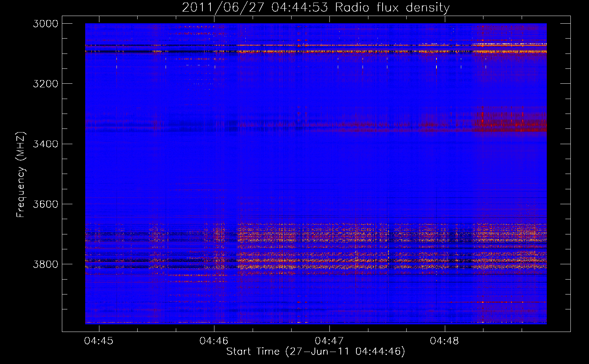Click the plot title "2011/06/27 04:44:53 Radio flux density"
Screen dimensions: 589x364
coord(316,7)
